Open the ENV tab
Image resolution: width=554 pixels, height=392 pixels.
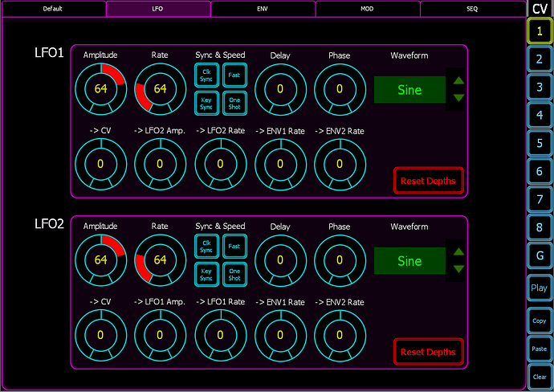(x=263, y=9)
